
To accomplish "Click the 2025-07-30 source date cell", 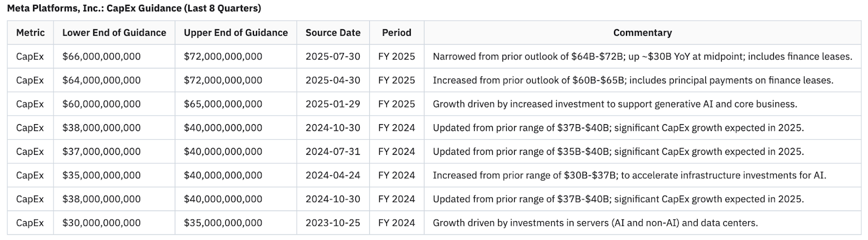I will click(x=333, y=56).
